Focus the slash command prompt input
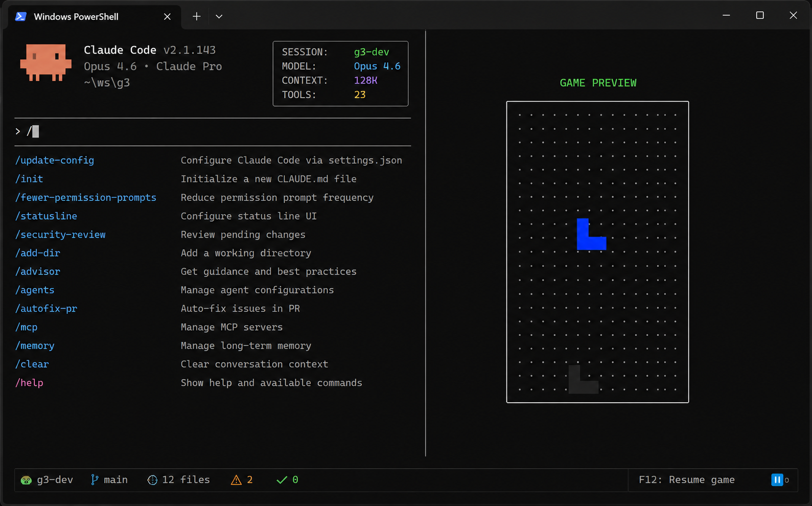The height and width of the screenshot is (506, 812). [x=213, y=132]
